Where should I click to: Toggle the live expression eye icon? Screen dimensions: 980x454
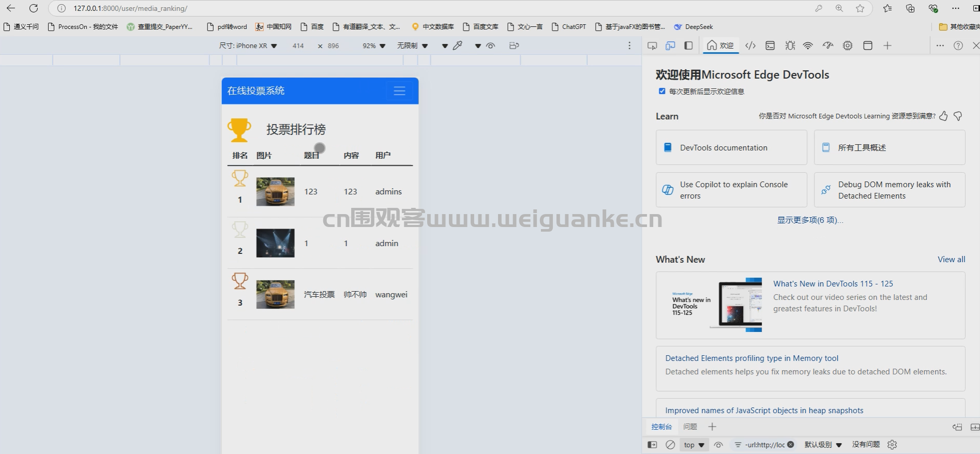click(718, 445)
